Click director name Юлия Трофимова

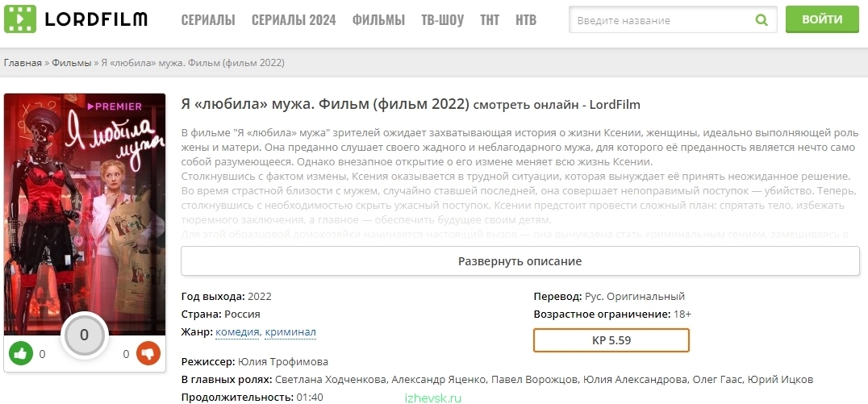point(283,362)
